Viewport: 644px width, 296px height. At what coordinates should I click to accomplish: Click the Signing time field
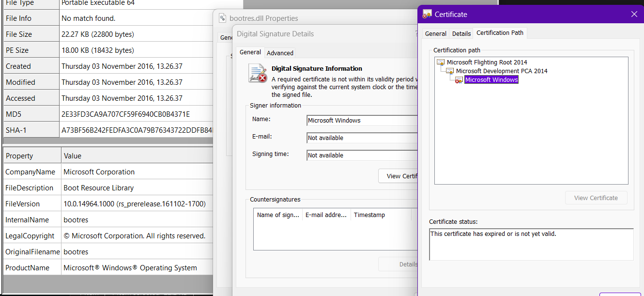(361, 156)
